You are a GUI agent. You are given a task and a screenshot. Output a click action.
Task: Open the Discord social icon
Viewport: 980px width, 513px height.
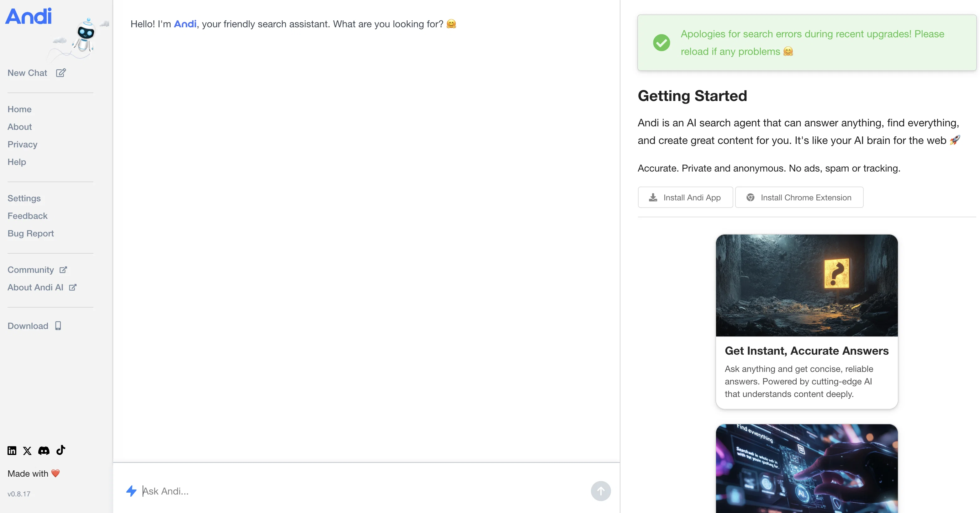(x=44, y=451)
